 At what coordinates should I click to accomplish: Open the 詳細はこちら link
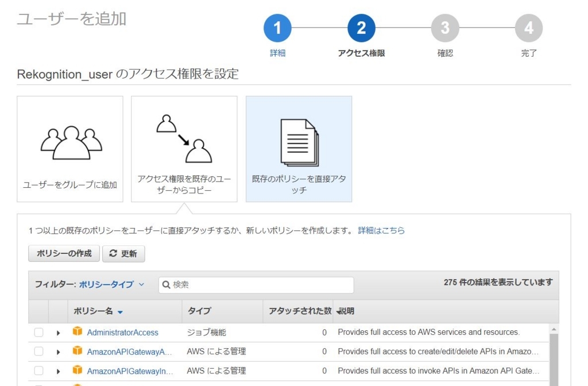[x=381, y=230]
